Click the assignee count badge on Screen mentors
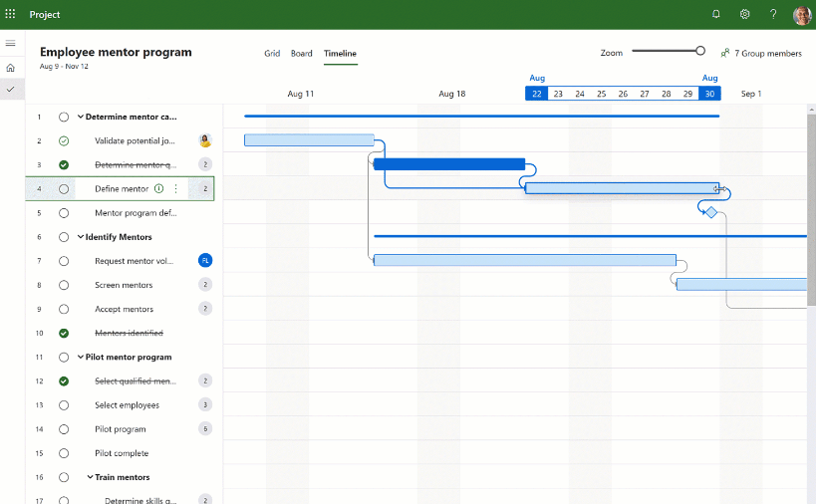 (x=205, y=285)
